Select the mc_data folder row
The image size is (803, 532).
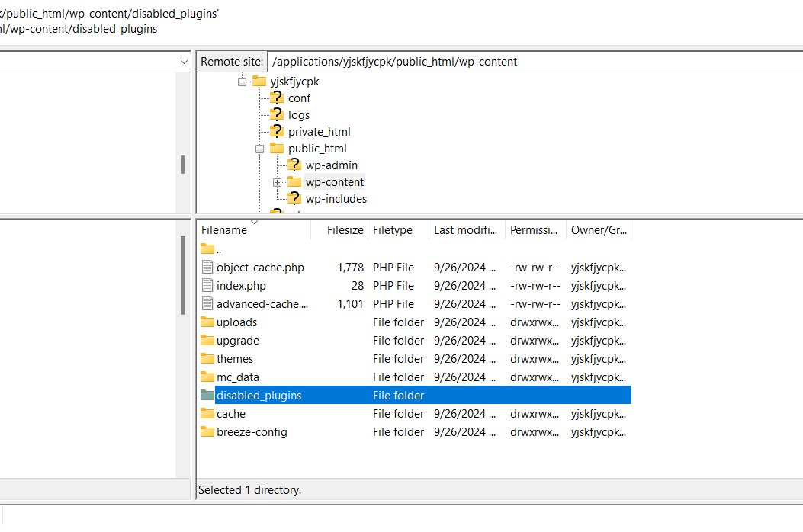(x=238, y=377)
